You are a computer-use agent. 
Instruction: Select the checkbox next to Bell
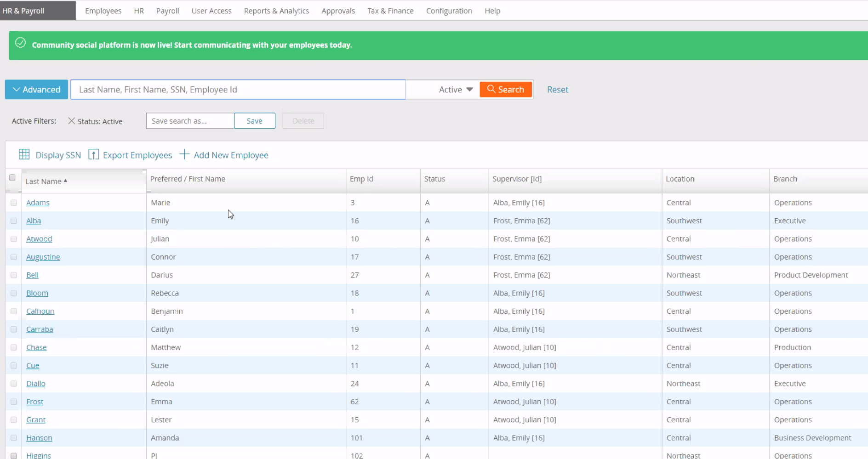click(x=14, y=275)
